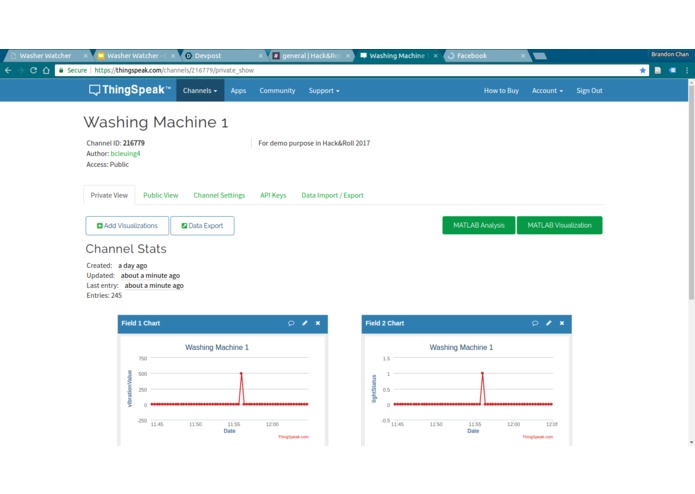Open the Data Import / Export tab

(332, 195)
